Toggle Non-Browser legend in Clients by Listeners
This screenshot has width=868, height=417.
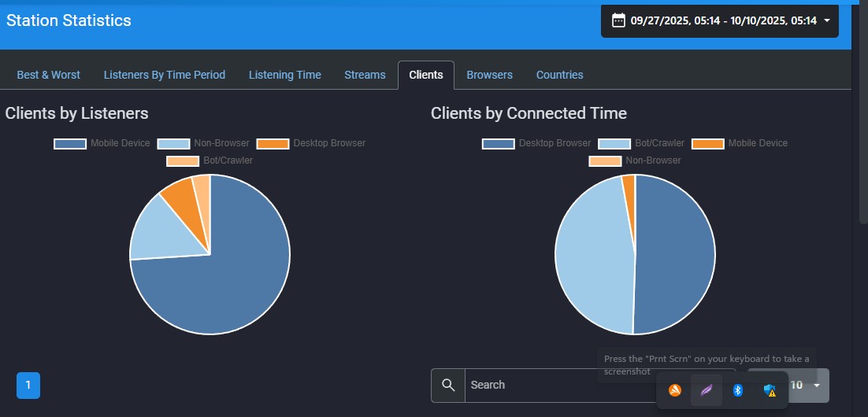[203, 143]
